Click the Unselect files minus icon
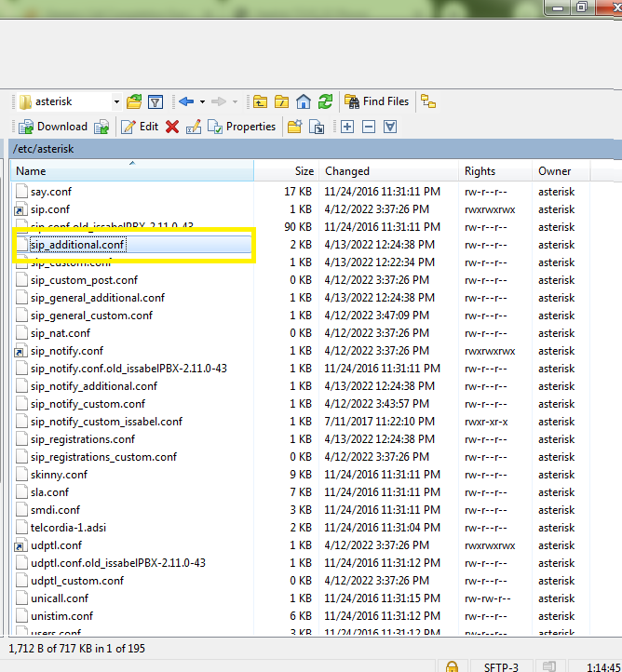This screenshot has height=672, width=622. tap(369, 127)
